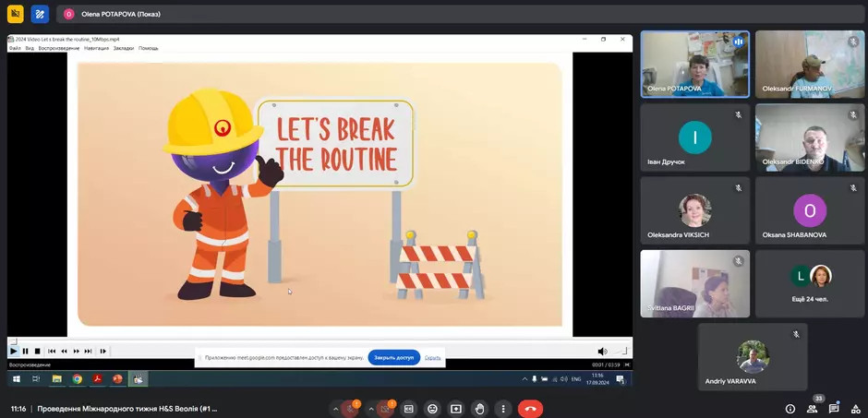
Task: Click the Olena POTAPOVA (Показ) presentation label
Action: [x=121, y=15]
